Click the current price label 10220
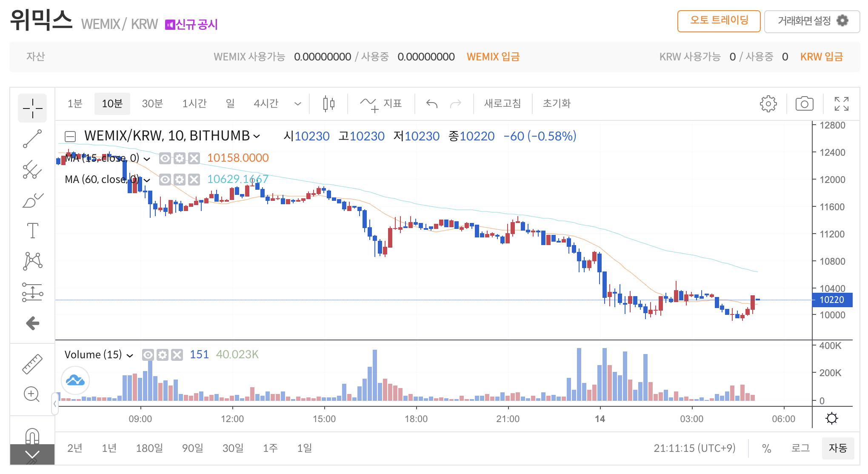Screen dimensions: 868x474 pyautogui.click(x=832, y=300)
